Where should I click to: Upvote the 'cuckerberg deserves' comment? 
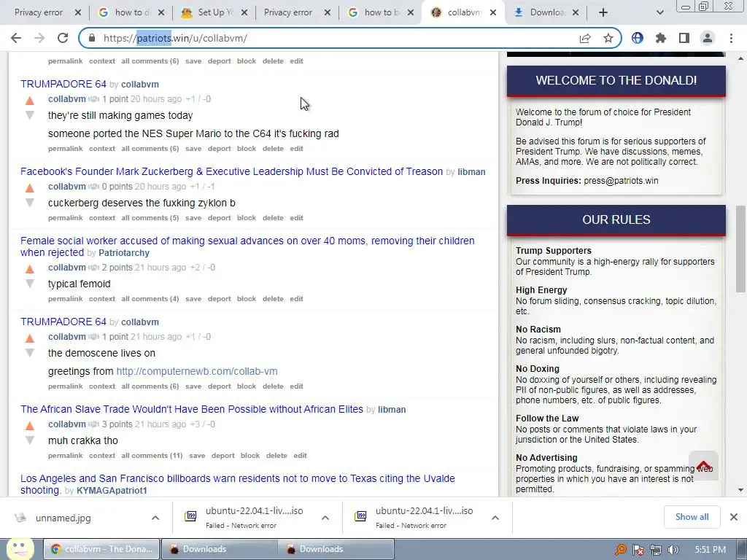[29, 188]
